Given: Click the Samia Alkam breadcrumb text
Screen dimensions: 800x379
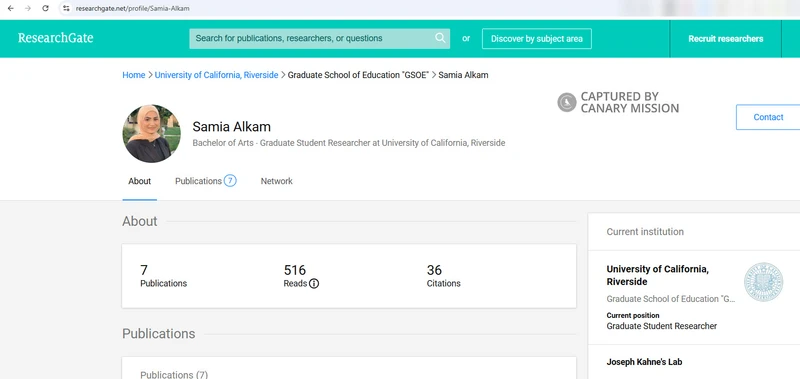Looking at the screenshot, I should (463, 75).
